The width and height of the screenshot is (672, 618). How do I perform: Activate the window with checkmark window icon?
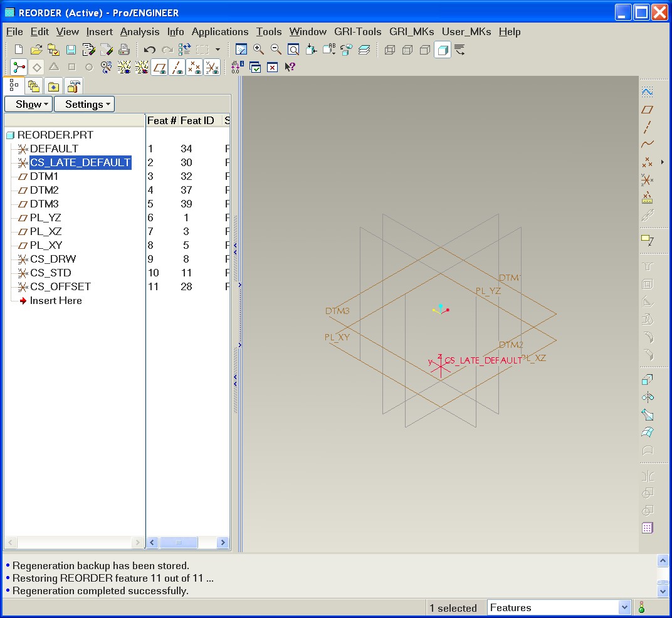click(255, 67)
